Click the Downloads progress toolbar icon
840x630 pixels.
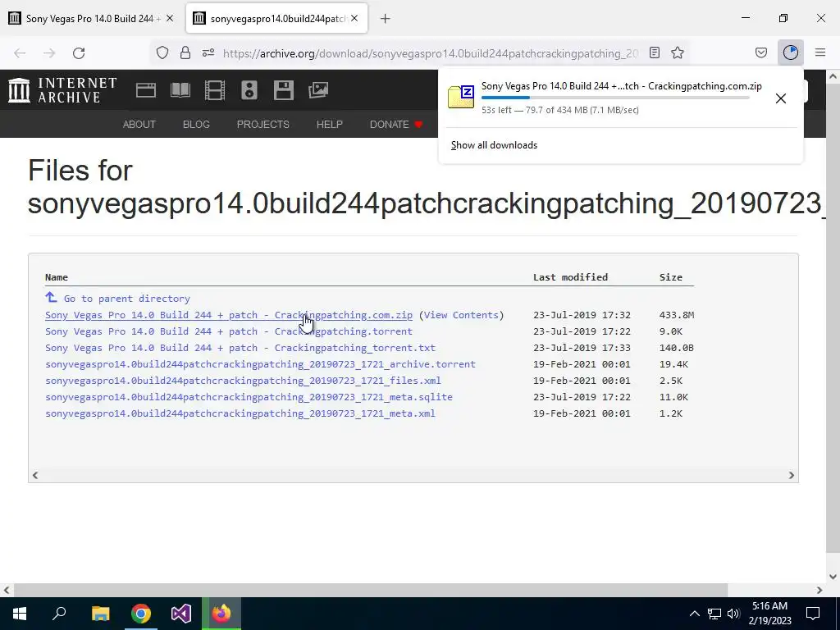click(x=791, y=52)
